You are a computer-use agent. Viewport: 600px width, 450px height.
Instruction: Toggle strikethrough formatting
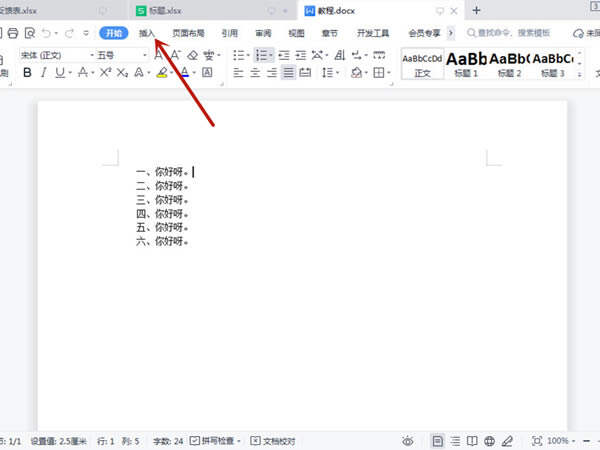click(x=83, y=72)
